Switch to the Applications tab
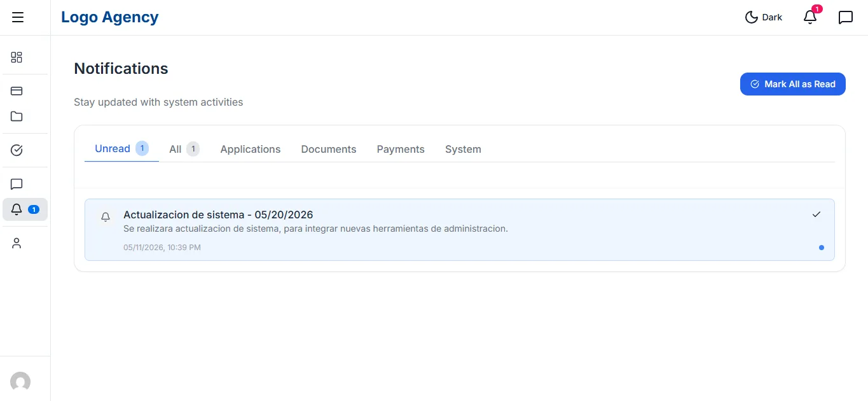 pyautogui.click(x=251, y=149)
